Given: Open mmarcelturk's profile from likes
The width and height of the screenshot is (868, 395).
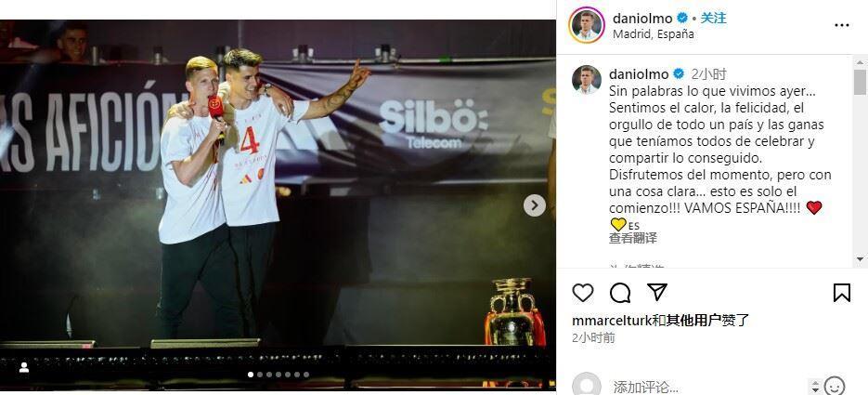Looking at the screenshot, I should pos(611,321).
